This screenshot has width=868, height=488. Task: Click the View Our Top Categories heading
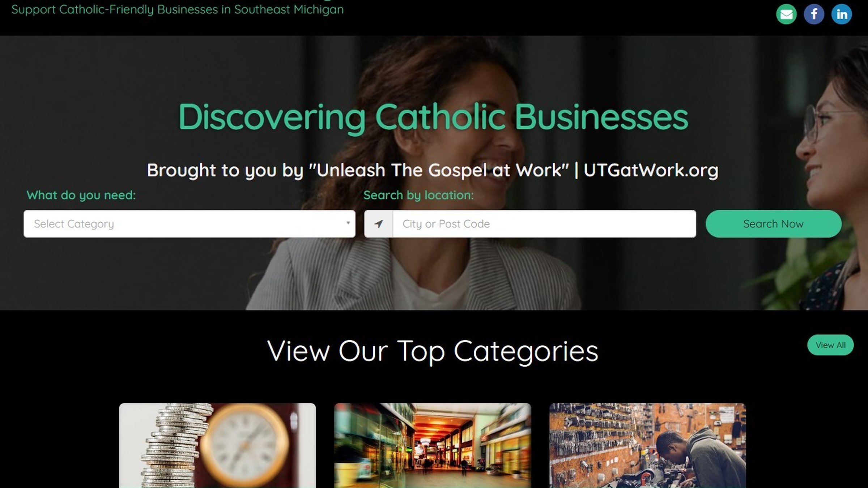coord(433,351)
